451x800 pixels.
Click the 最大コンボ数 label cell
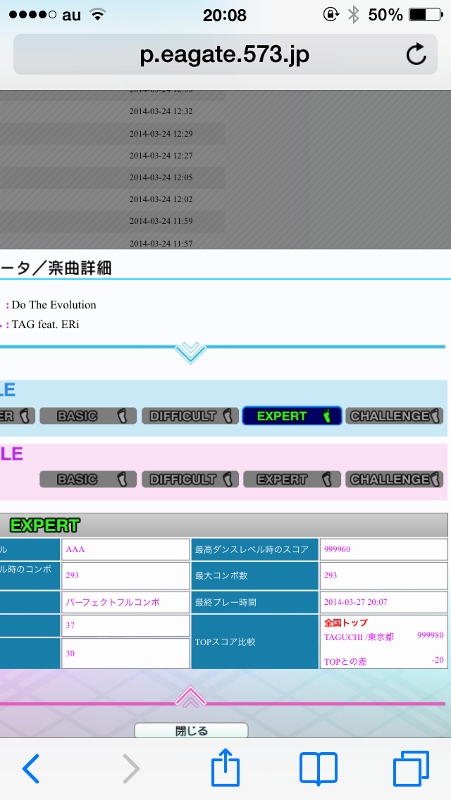256,576
